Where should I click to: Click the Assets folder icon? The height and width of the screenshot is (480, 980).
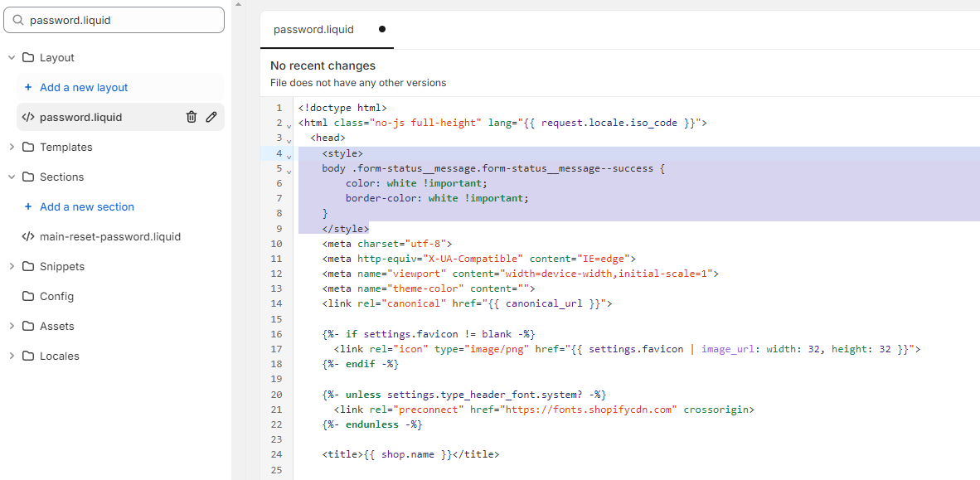click(28, 326)
